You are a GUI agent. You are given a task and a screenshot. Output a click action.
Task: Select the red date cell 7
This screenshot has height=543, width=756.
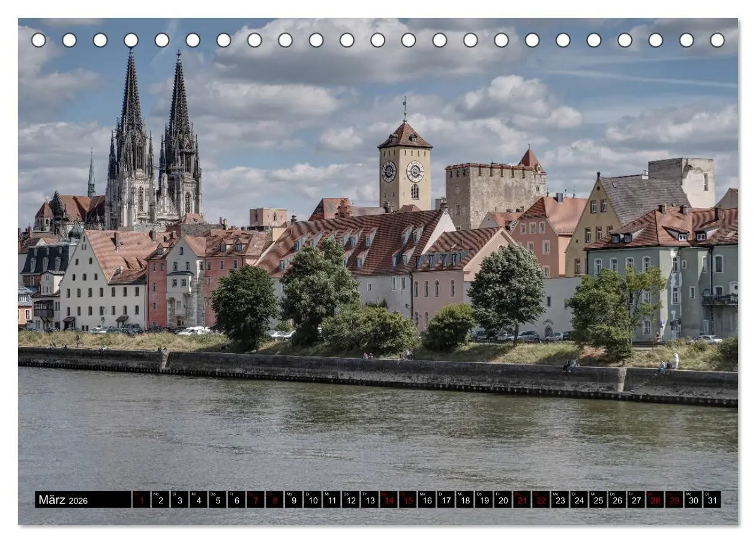[255, 500]
